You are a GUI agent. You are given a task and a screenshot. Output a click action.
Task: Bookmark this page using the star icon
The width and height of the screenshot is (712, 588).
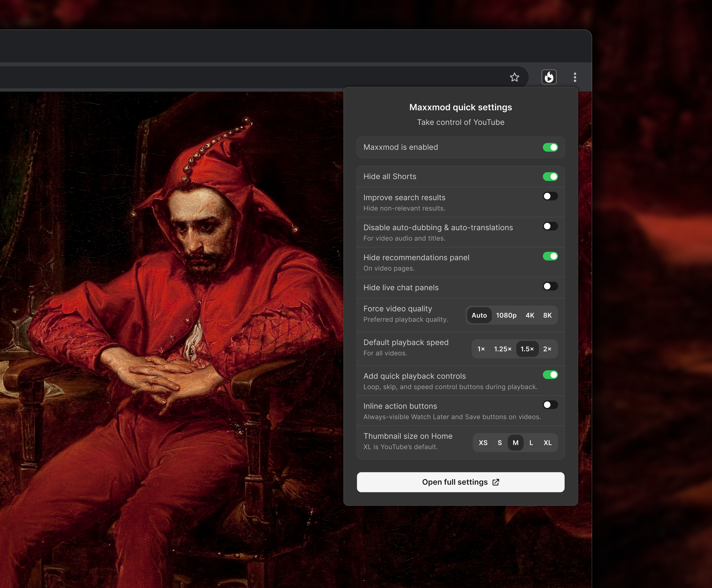[515, 77]
